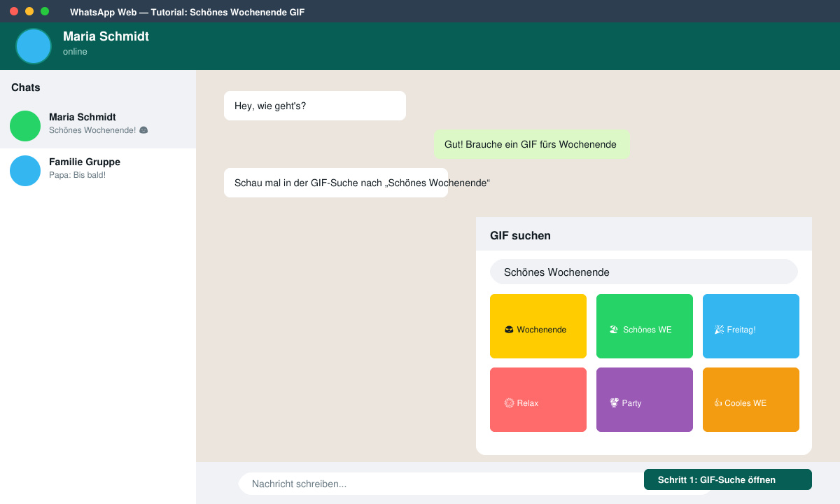Choose the yellow Wochenende GIF
The width and height of the screenshot is (840, 504).
point(538,326)
